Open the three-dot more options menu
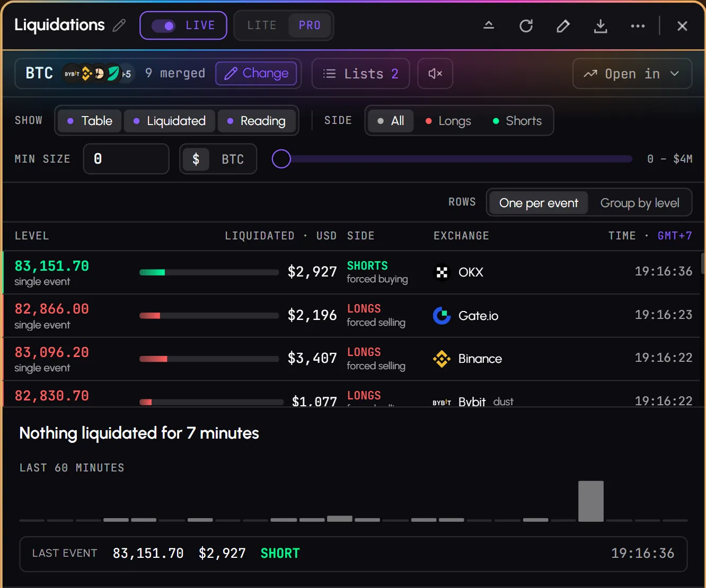 [x=638, y=25]
